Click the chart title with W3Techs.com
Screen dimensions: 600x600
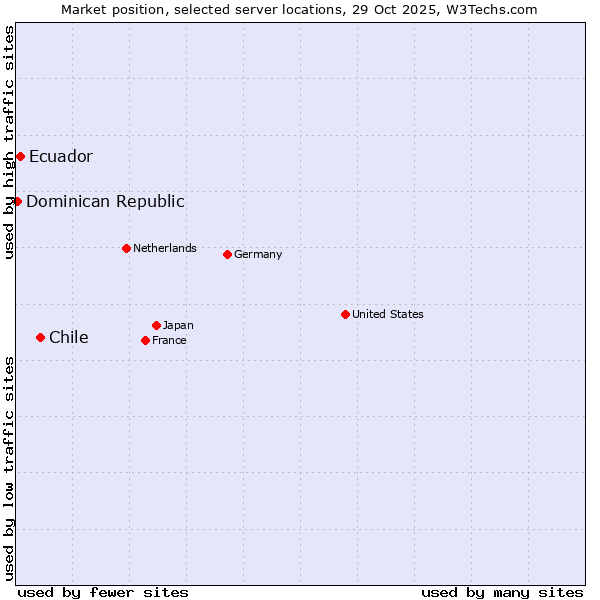point(299,9)
